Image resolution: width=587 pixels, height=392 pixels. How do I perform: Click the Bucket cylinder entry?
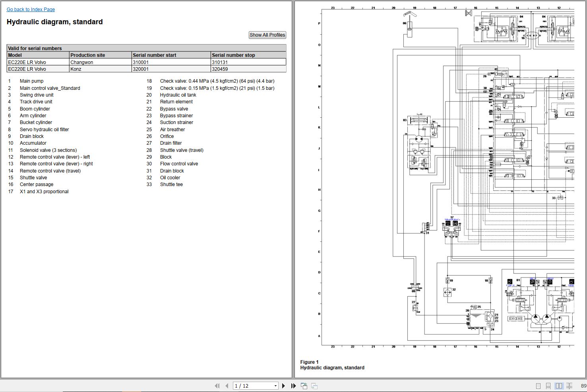(36, 122)
